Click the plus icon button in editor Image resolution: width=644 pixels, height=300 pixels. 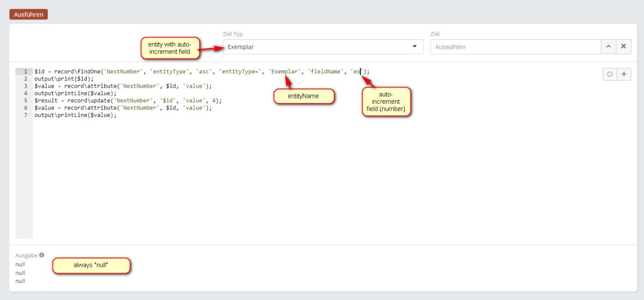[624, 75]
